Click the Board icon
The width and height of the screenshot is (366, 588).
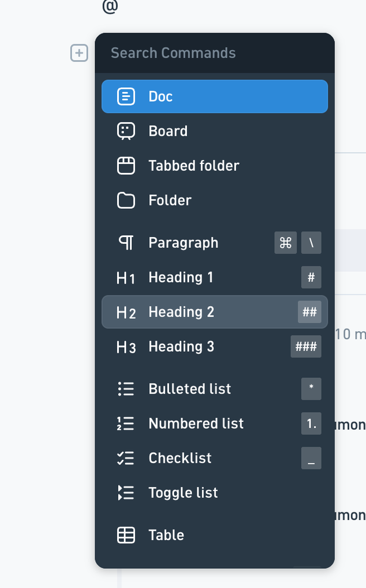click(x=126, y=131)
